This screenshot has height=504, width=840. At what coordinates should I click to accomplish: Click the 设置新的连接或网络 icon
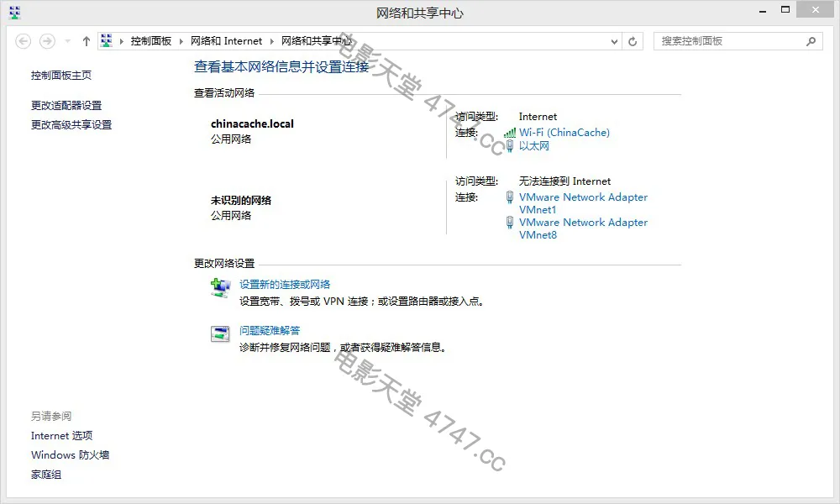pos(220,288)
